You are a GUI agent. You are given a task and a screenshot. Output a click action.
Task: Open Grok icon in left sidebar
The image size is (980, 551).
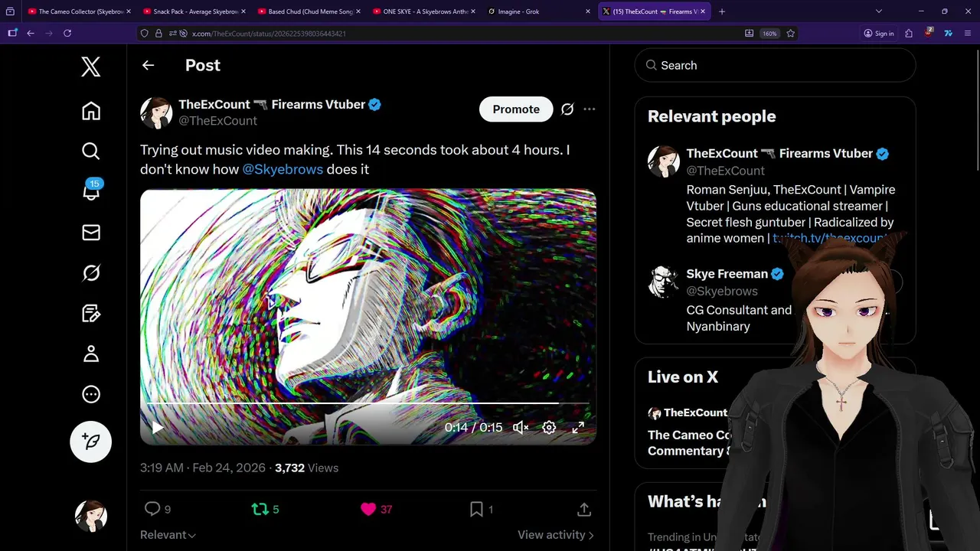pos(91,273)
